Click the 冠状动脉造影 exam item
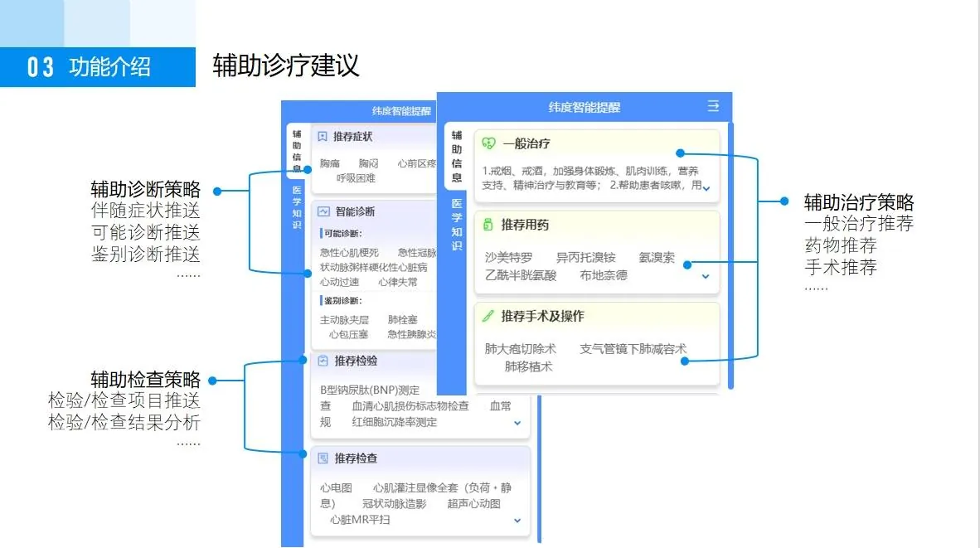The height and width of the screenshot is (548, 980). point(394,503)
